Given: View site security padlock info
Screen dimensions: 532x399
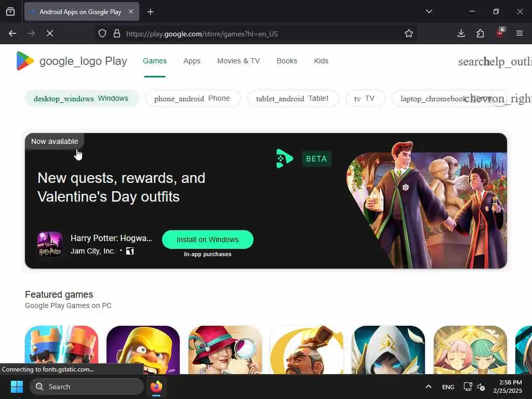Looking at the screenshot, I should tap(117, 33).
